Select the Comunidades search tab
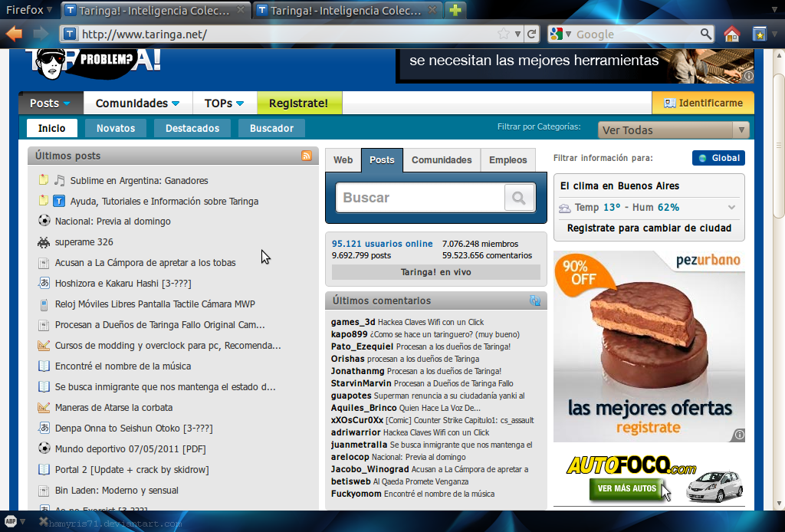785x532 pixels. [442, 160]
